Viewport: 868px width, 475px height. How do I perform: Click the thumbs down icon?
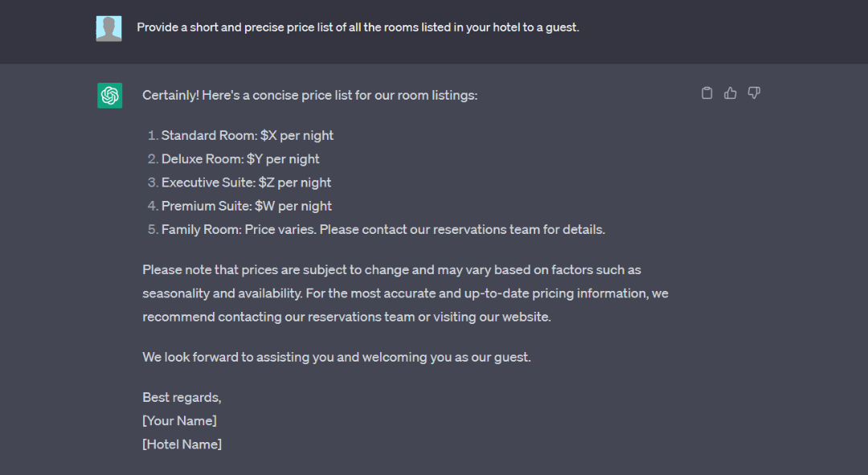(x=754, y=93)
